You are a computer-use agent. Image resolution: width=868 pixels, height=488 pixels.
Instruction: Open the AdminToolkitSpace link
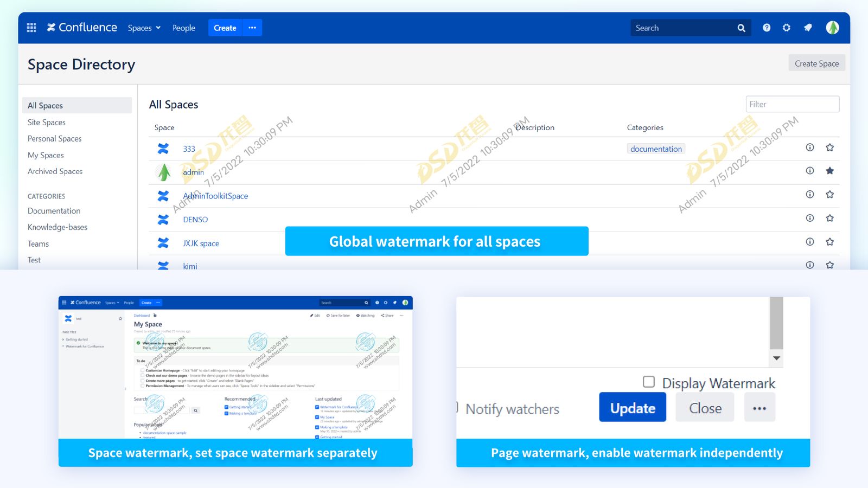[215, 196]
